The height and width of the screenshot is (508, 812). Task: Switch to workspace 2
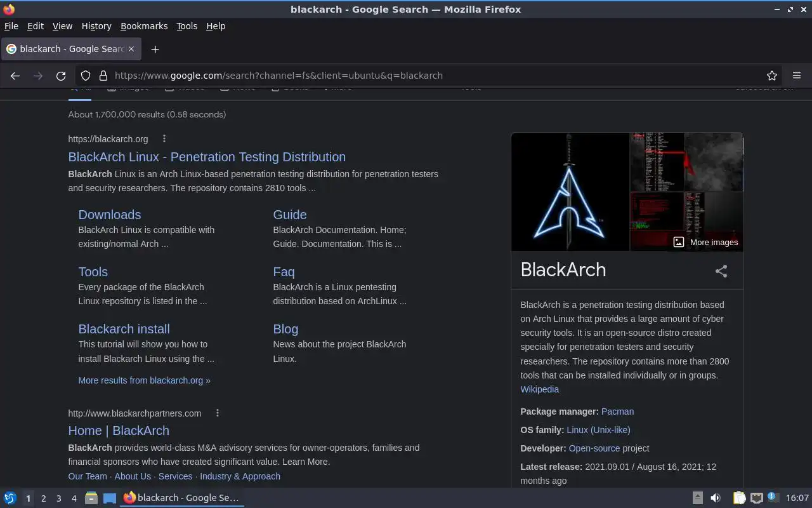tap(43, 498)
